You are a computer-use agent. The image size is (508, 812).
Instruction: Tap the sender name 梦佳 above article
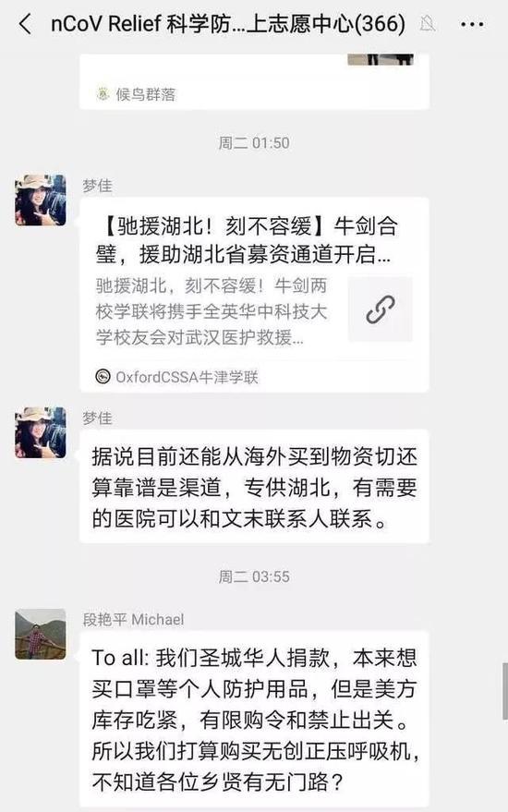coord(97,186)
